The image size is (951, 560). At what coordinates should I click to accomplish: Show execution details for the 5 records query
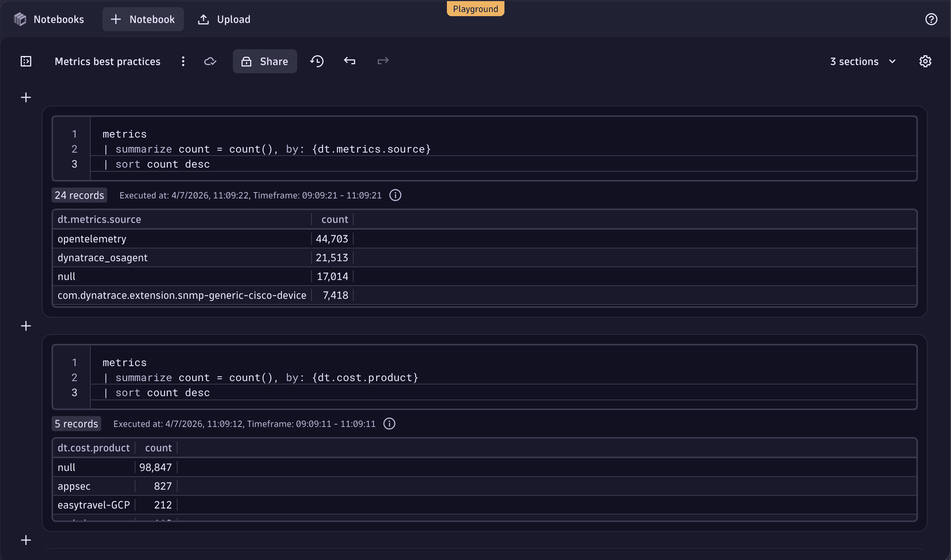(389, 424)
